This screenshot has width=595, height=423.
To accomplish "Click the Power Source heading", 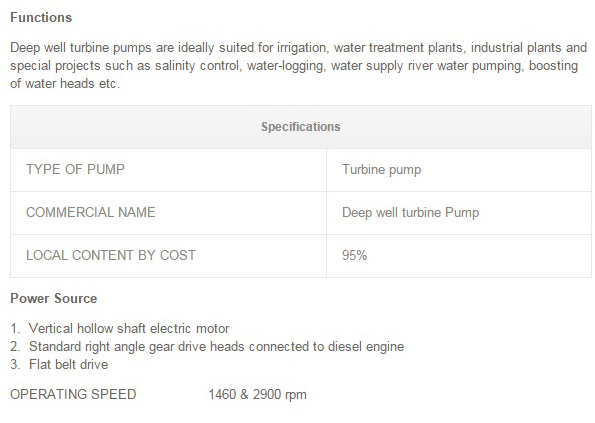I will click(x=54, y=299).
